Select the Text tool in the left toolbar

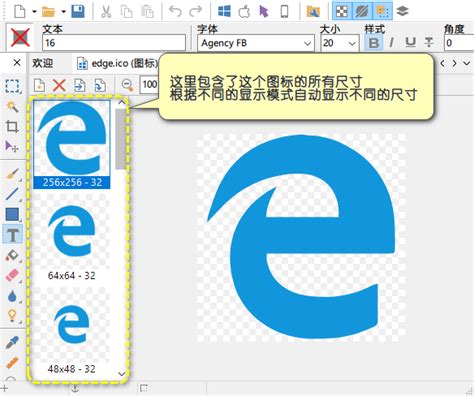(x=13, y=234)
